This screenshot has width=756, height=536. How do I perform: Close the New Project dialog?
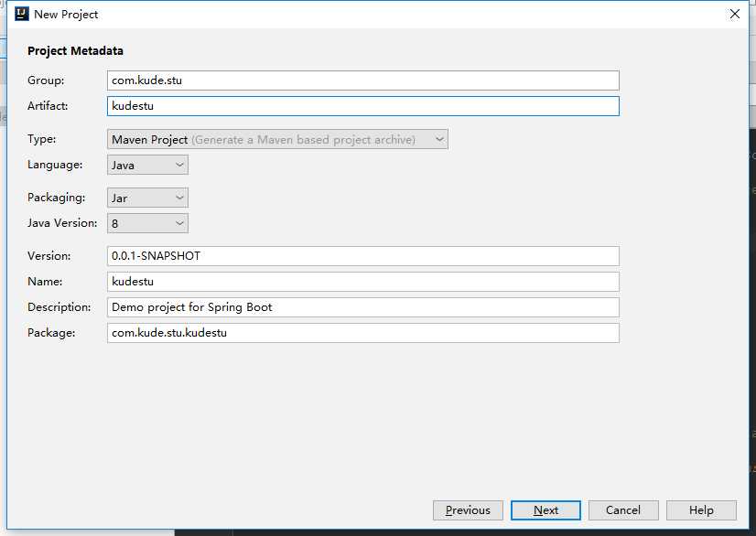734,14
